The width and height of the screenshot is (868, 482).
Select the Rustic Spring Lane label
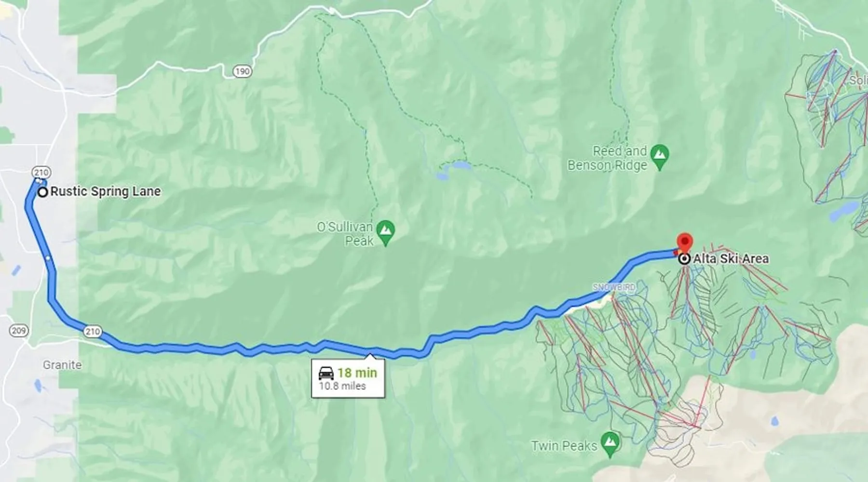pos(106,191)
